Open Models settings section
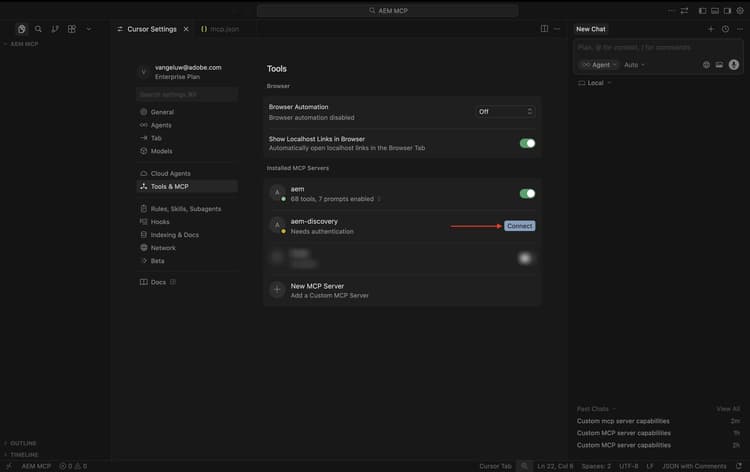This screenshot has height=472, width=750. point(187,151)
